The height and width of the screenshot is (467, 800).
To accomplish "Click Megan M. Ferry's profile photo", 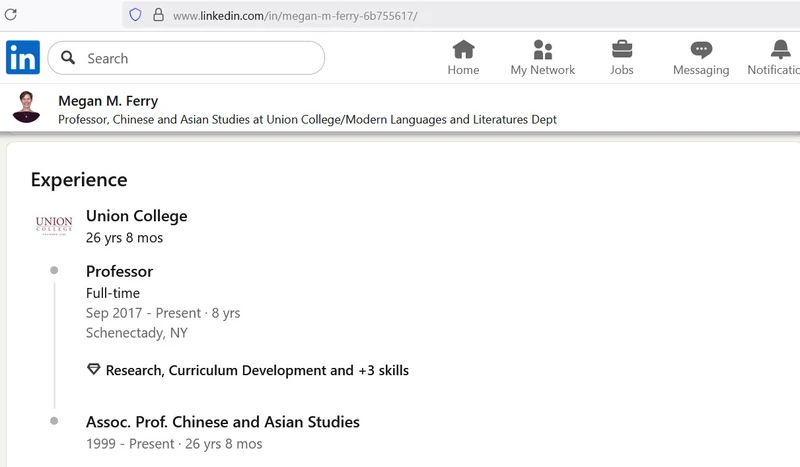I will pos(26,107).
